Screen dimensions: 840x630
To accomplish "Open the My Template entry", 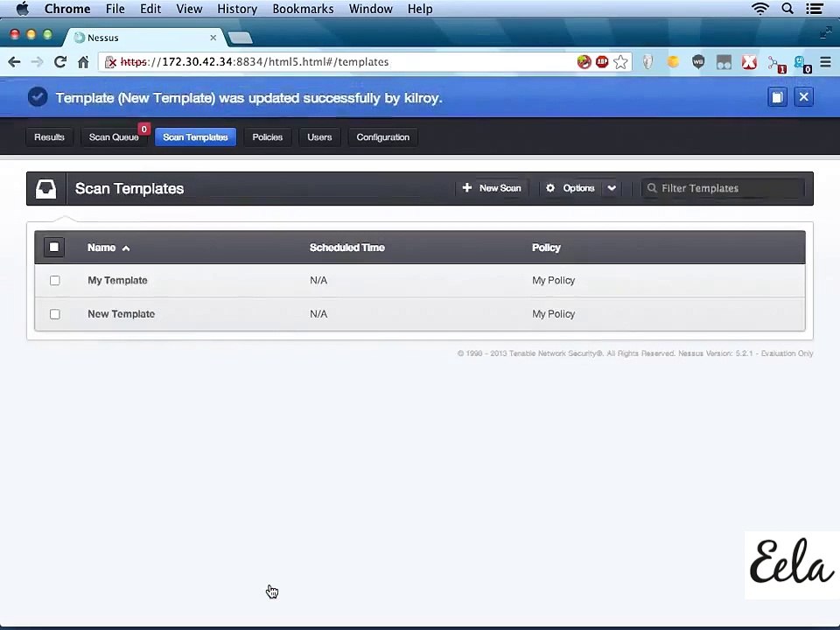I will pos(117,280).
